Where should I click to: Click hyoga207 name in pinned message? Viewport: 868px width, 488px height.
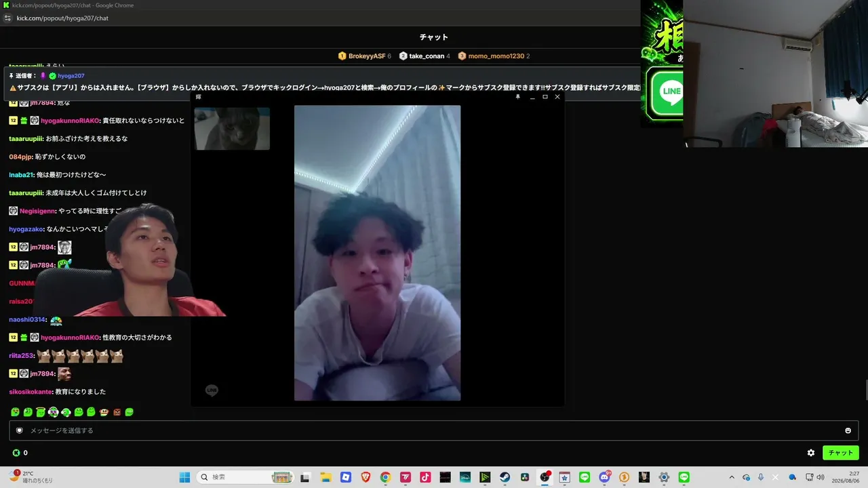click(71, 76)
